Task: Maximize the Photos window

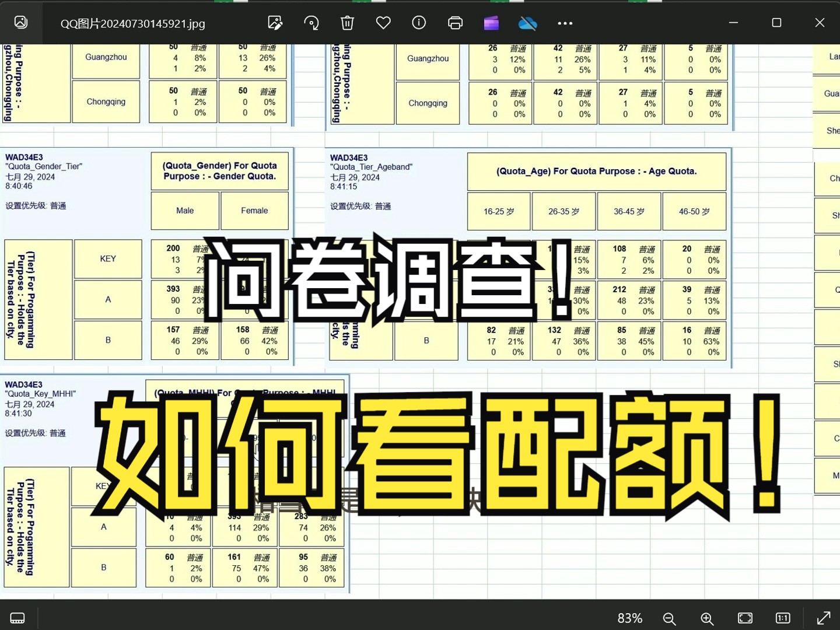Action: 776,22
